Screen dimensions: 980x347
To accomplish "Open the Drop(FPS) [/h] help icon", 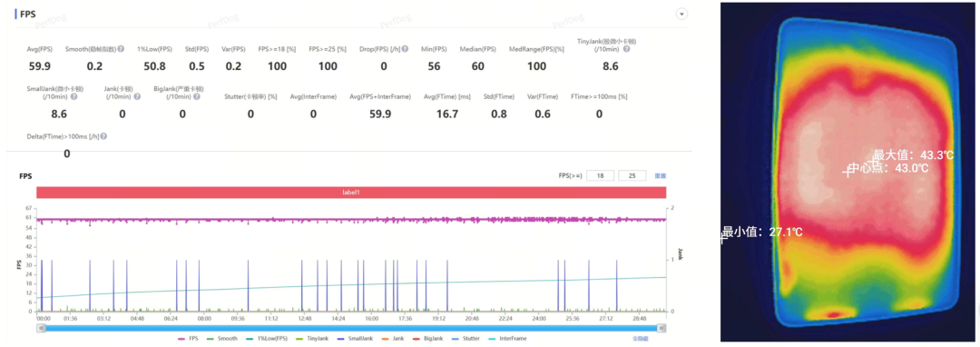I will coord(405,49).
